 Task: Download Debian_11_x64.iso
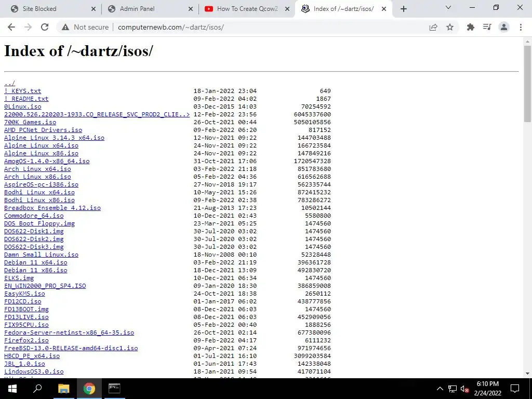(x=36, y=262)
